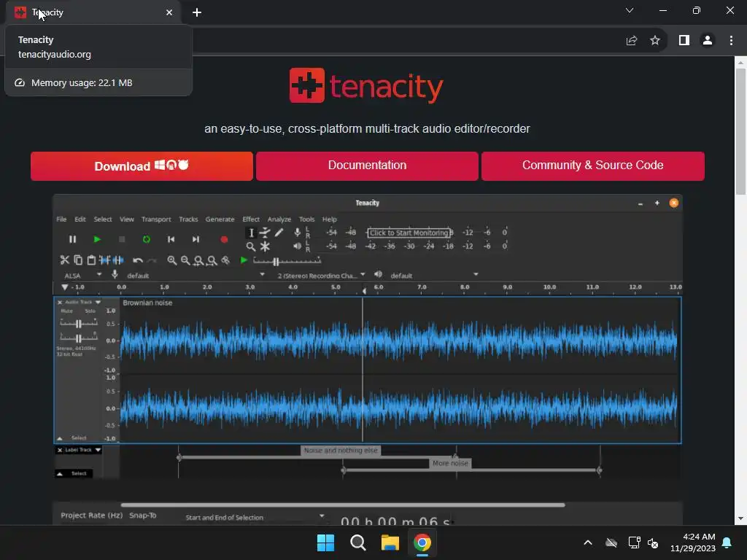This screenshot has width=747, height=560.
Task: Adjust the playback speed slider
Action: point(287,261)
